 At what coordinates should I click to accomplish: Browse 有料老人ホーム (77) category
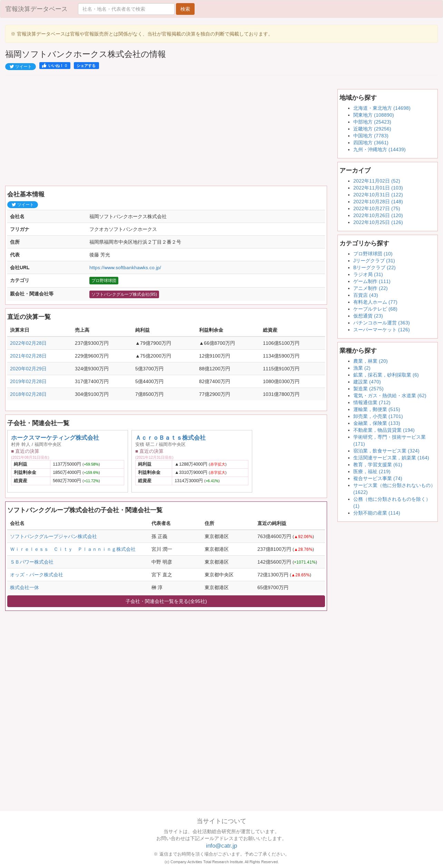tap(375, 302)
